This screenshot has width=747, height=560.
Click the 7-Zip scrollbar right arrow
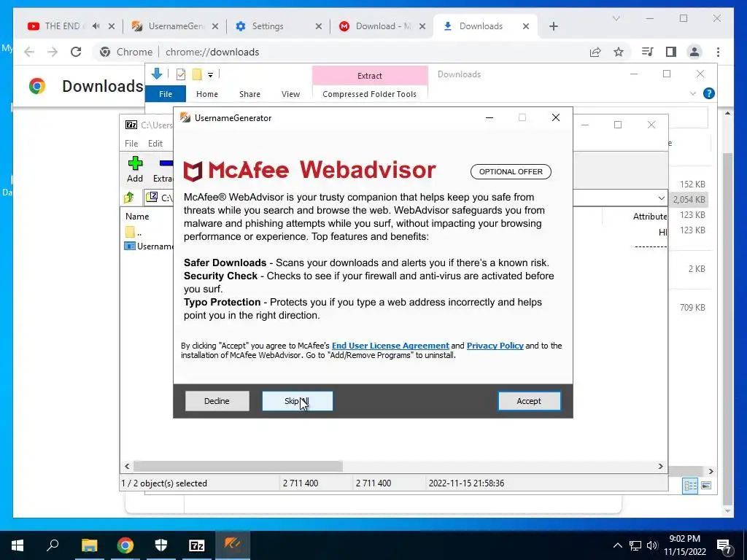click(x=660, y=466)
